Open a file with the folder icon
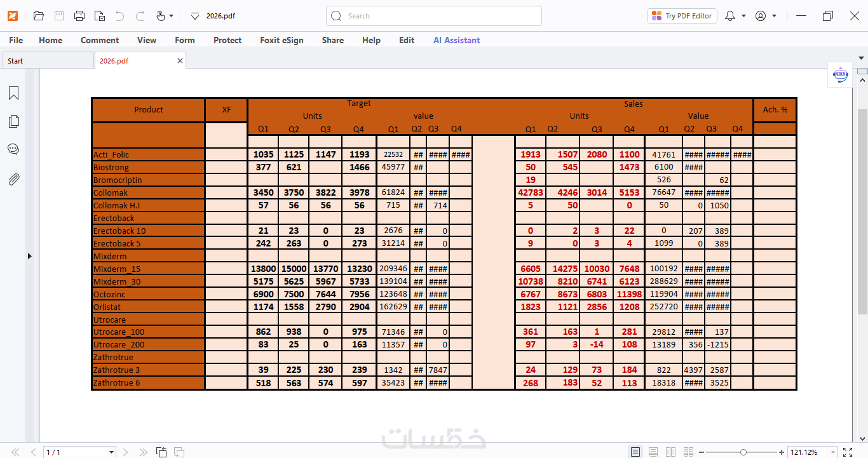The image size is (868, 458). click(39, 16)
